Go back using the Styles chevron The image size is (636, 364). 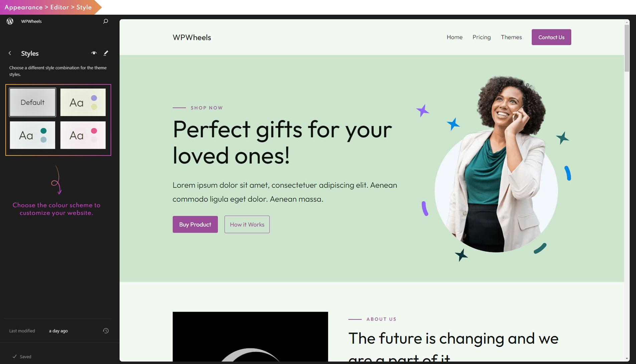pos(10,53)
